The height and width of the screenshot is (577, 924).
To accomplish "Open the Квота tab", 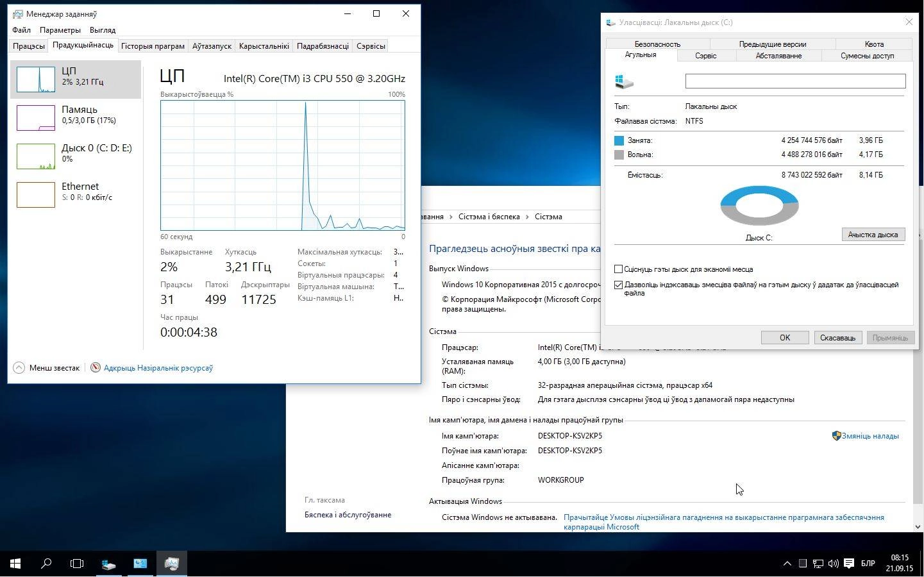I will click(x=874, y=44).
